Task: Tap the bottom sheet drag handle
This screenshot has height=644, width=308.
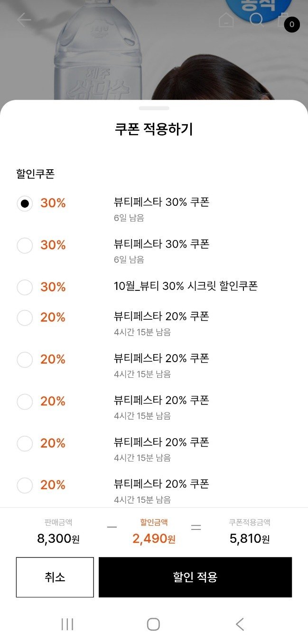Action: click(154, 108)
